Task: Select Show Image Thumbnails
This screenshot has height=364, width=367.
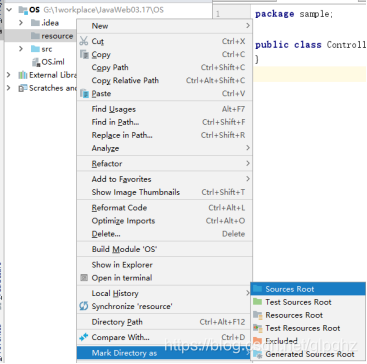Action: (x=165, y=192)
